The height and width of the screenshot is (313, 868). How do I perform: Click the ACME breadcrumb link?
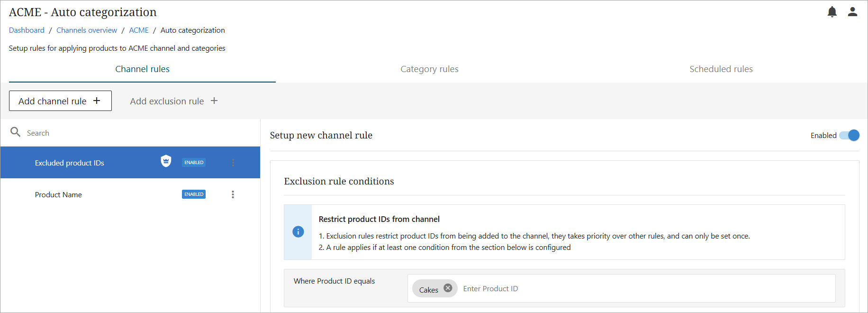(x=139, y=30)
